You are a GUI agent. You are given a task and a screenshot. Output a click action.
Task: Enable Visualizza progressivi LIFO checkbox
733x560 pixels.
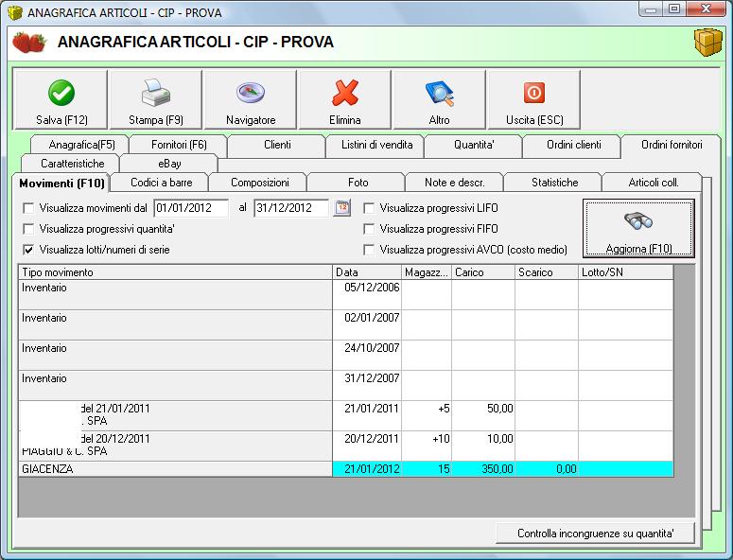[x=369, y=208]
